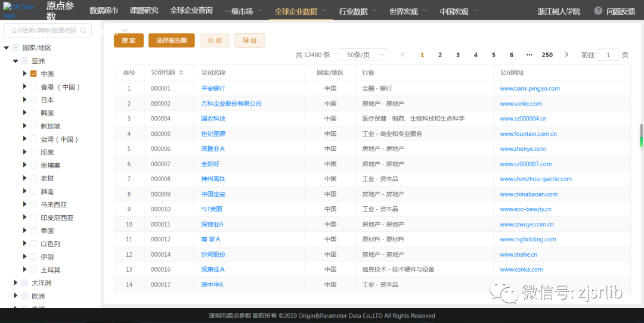
Task: Check the 印度 checkbox
Action: tap(33, 153)
